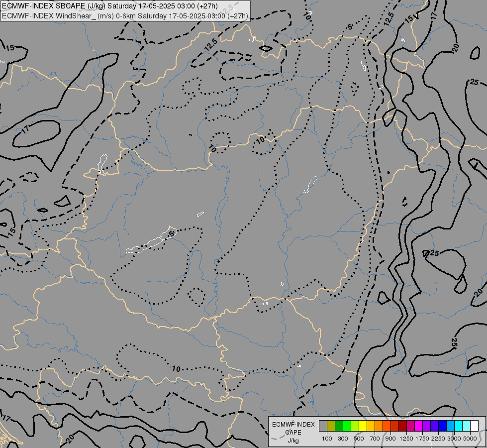
Task: Click the 3000 tick label in legend
Action: point(454,439)
